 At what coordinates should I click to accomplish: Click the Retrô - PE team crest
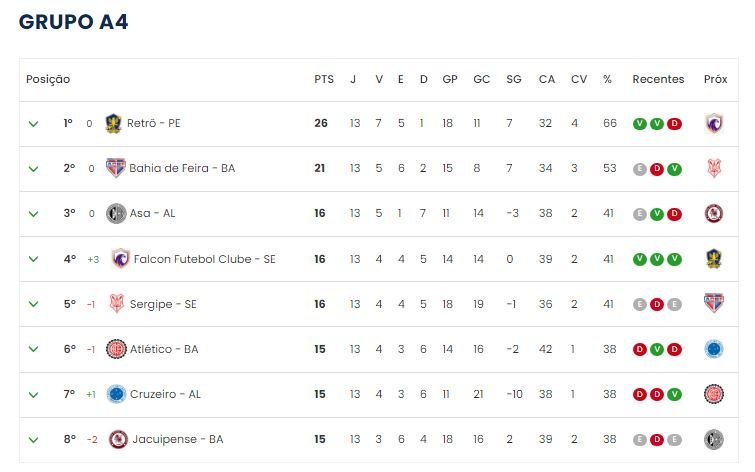point(113,123)
